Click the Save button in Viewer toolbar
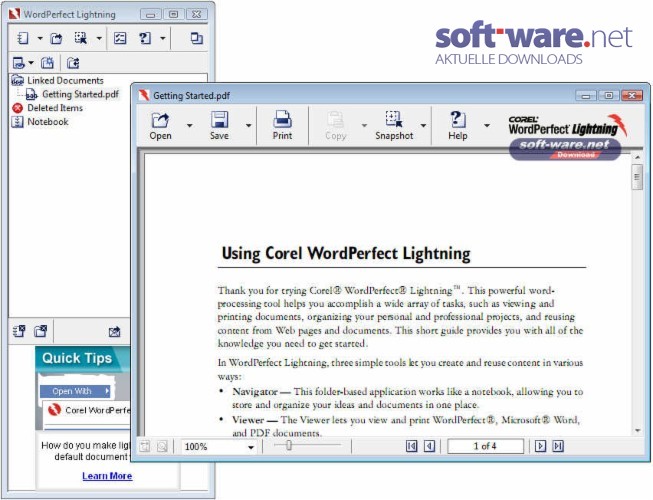The width and height of the screenshot is (653, 500). point(219,126)
